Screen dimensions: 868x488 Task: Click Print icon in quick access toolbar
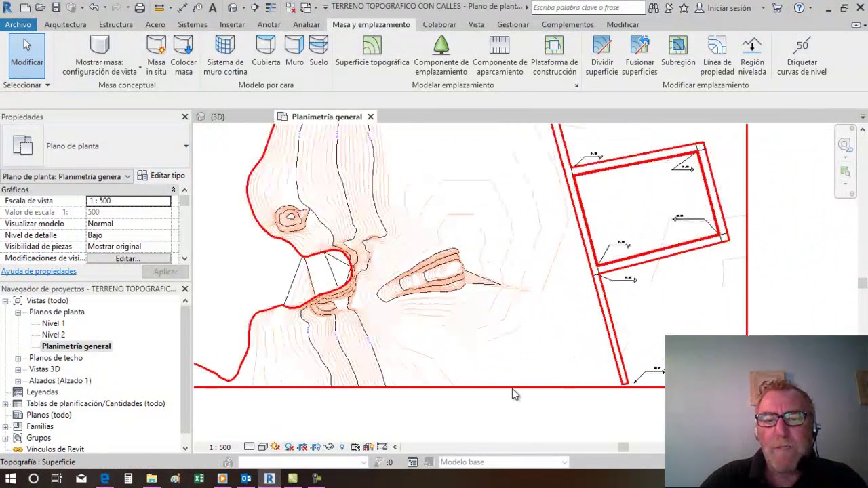click(x=140, y=8)
